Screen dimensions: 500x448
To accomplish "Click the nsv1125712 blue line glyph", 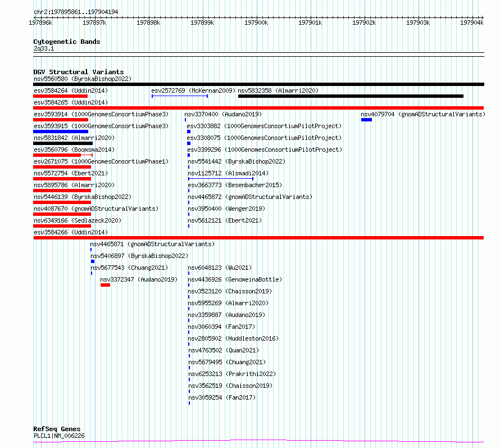I will coord(221,179).
